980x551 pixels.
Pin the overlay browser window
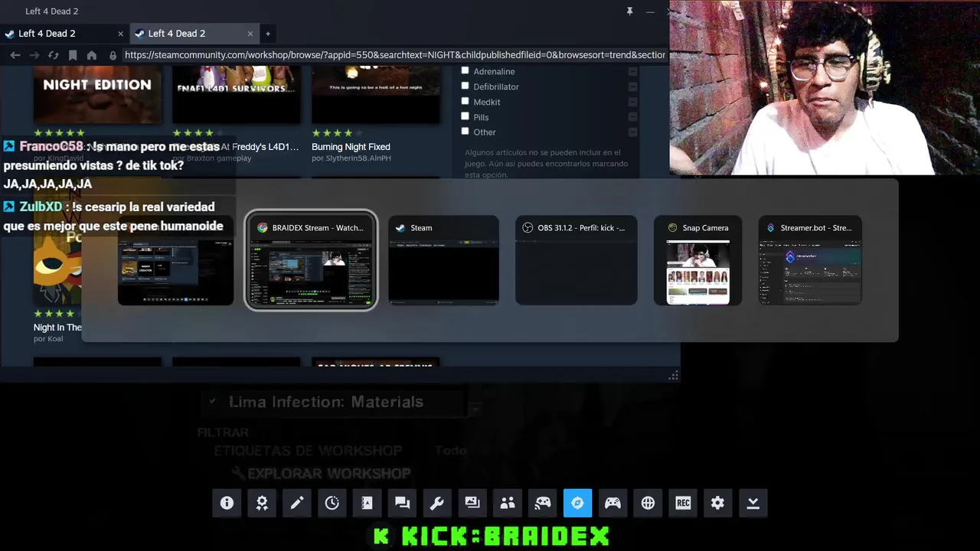[x=629, y=11]
